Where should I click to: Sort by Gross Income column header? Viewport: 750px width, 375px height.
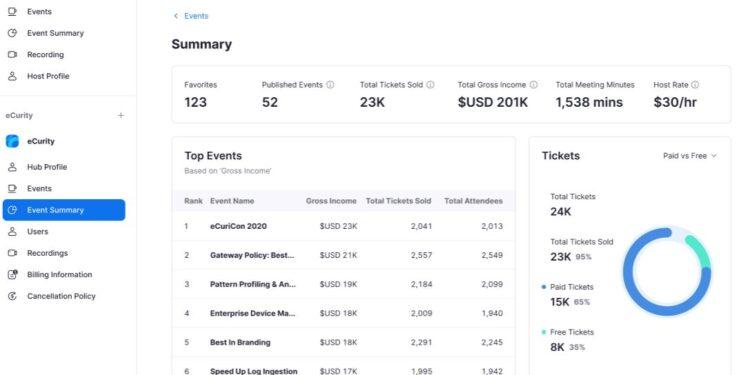(331, 201)
